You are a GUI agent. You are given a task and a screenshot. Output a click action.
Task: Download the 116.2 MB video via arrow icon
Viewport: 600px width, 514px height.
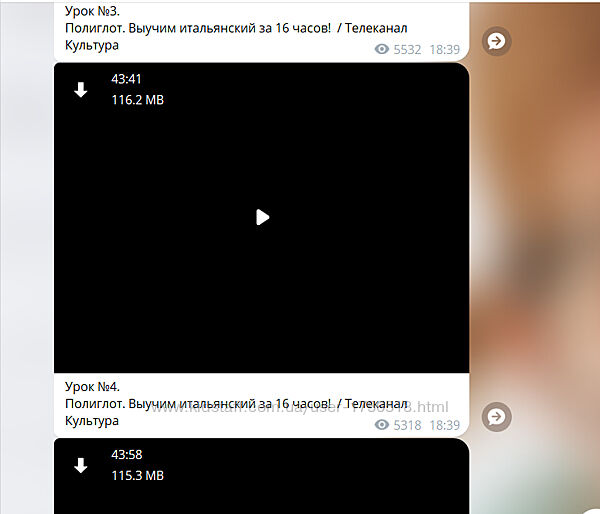click(x=81, y=90)
